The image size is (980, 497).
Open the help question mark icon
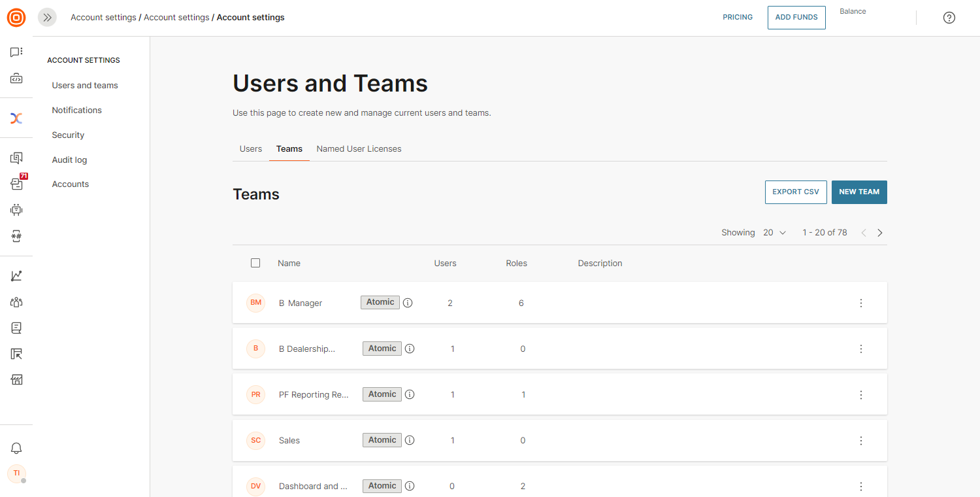point(949,18)
